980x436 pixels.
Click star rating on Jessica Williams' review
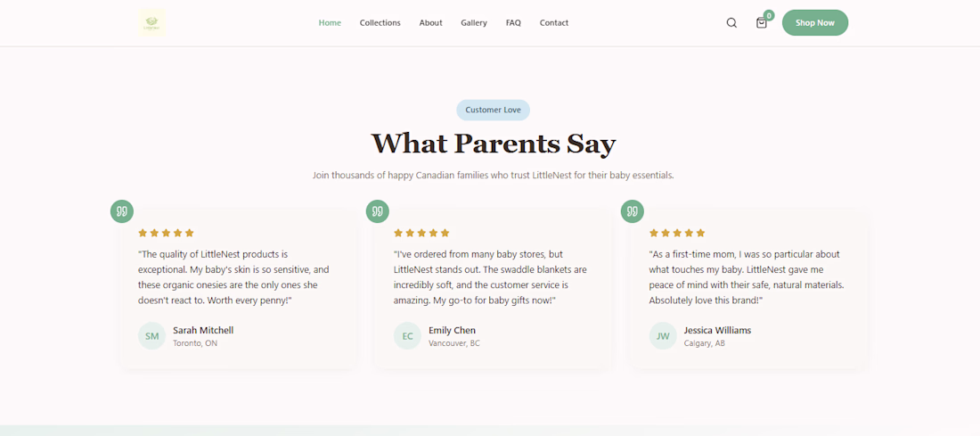(x=677, y=233)
